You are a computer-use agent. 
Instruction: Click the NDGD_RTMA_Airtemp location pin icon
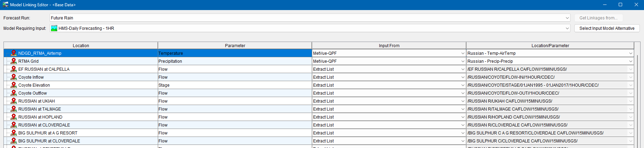point(14,53)
